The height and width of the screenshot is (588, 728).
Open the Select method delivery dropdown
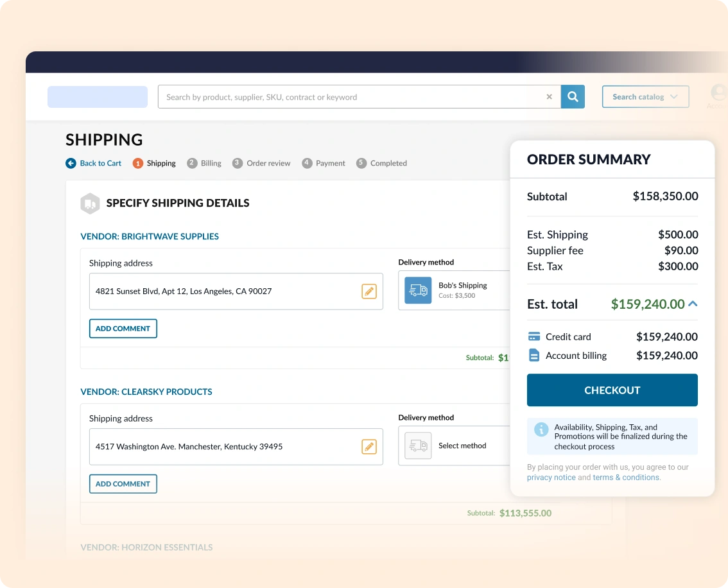pos(454,445)
